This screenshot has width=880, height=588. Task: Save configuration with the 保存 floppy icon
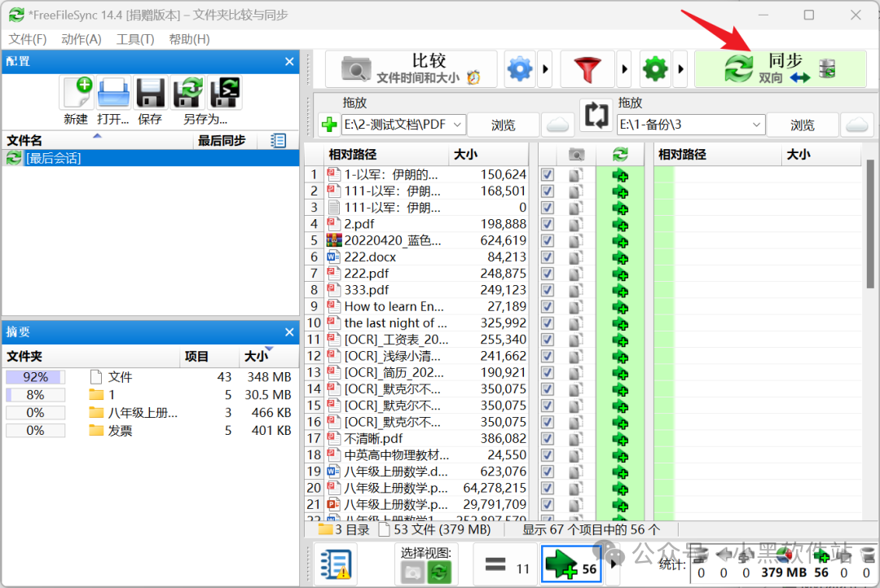tap(151, 93)
